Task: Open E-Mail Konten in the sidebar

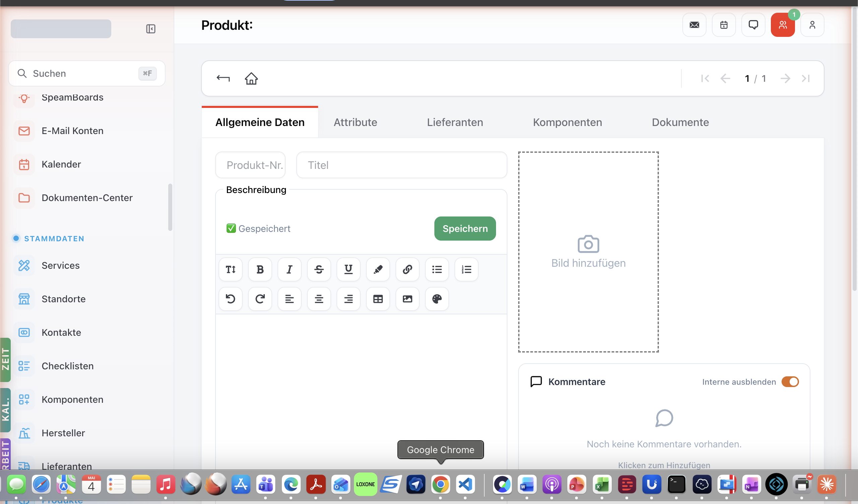Action: pyautogui.click(x=72, y=131)
